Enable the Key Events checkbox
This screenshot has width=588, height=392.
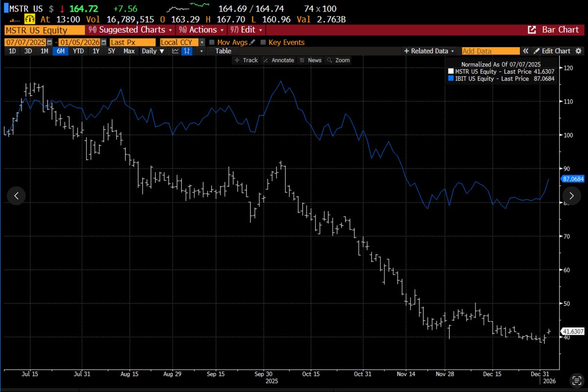click(x=263, y=43)
